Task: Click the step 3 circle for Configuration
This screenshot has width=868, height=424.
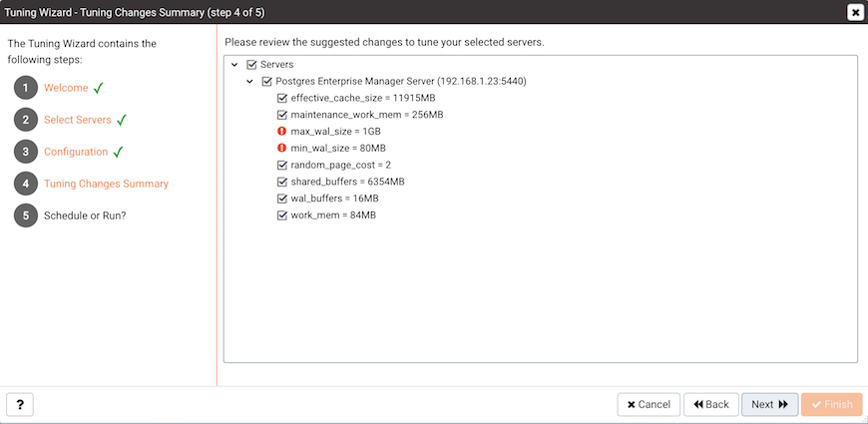Action: point(26,152)
